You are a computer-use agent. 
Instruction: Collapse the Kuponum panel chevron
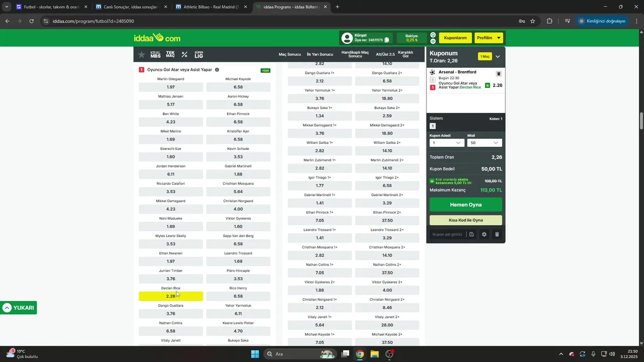click(498, 57)
